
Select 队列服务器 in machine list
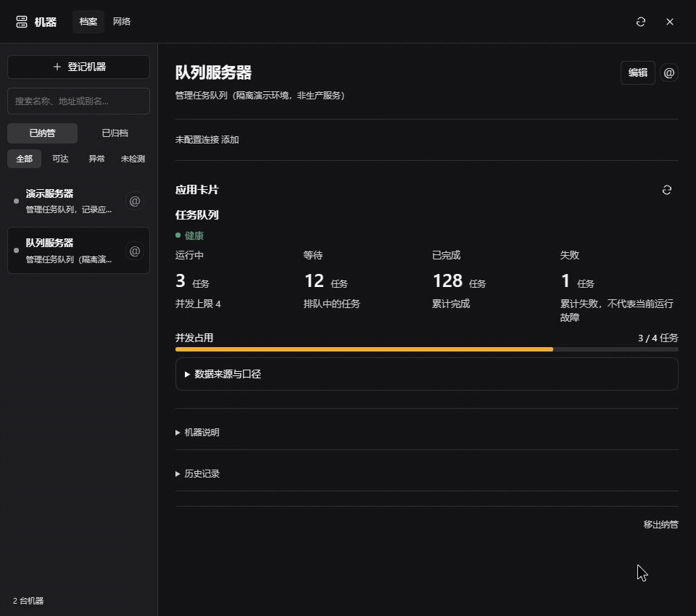click(x=78, y=251)
